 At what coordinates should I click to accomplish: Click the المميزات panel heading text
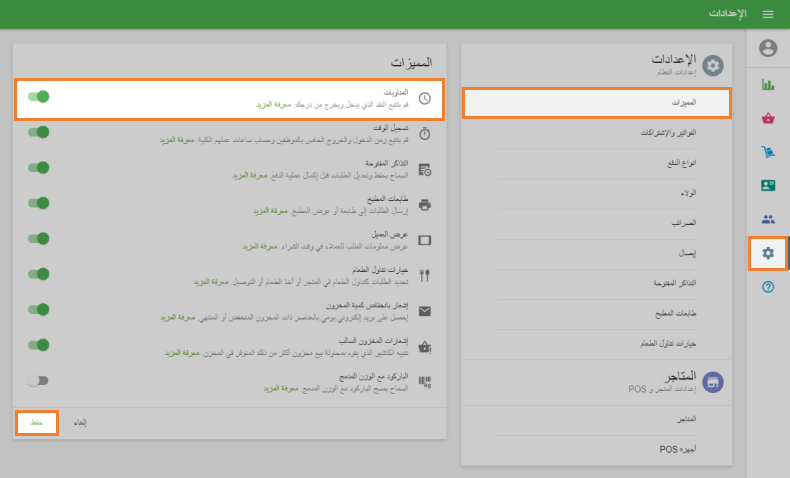point(412,62)
